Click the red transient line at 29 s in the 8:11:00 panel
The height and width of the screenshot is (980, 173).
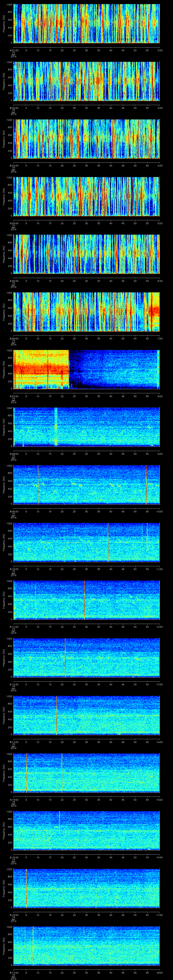pyautogui.click(x=84, y=600)
